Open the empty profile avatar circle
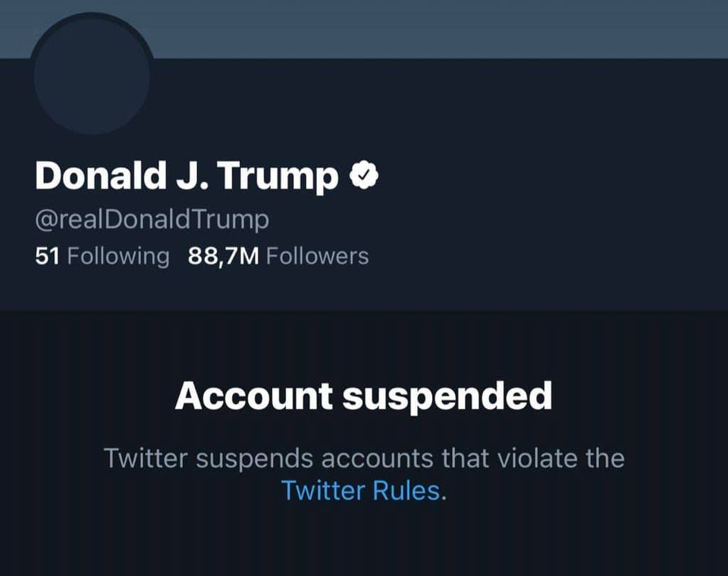The image size is (728, 576). coord(92,76)
